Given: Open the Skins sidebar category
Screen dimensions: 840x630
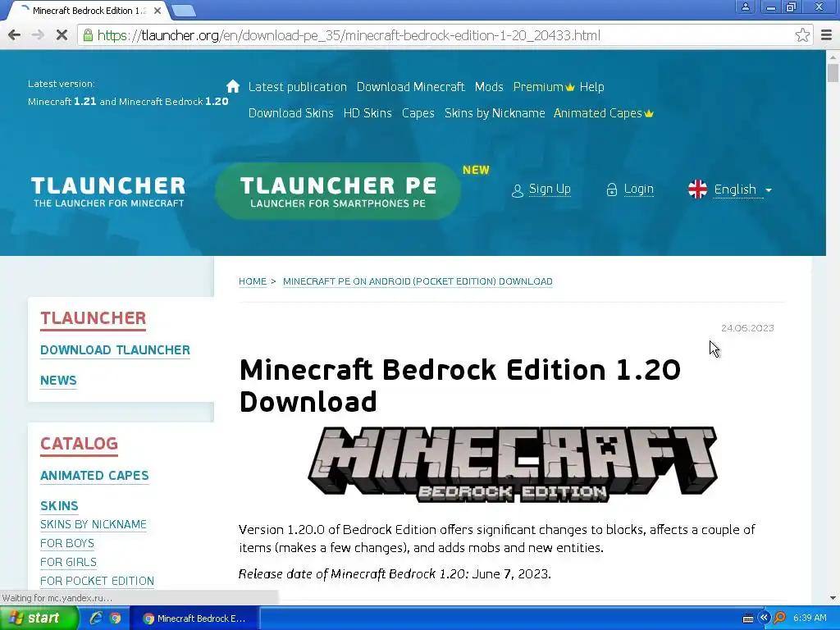Looking at the screenshot, I should click(59, 505).
